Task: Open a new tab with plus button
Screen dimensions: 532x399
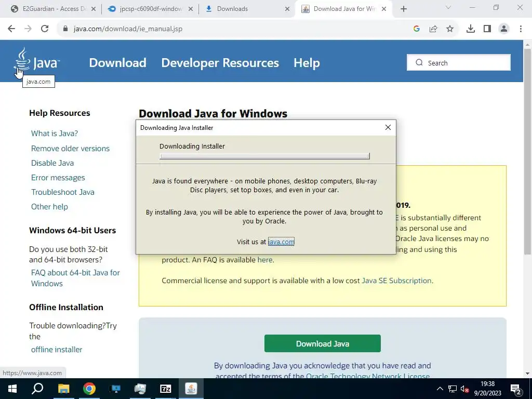Action: [403, 9]
